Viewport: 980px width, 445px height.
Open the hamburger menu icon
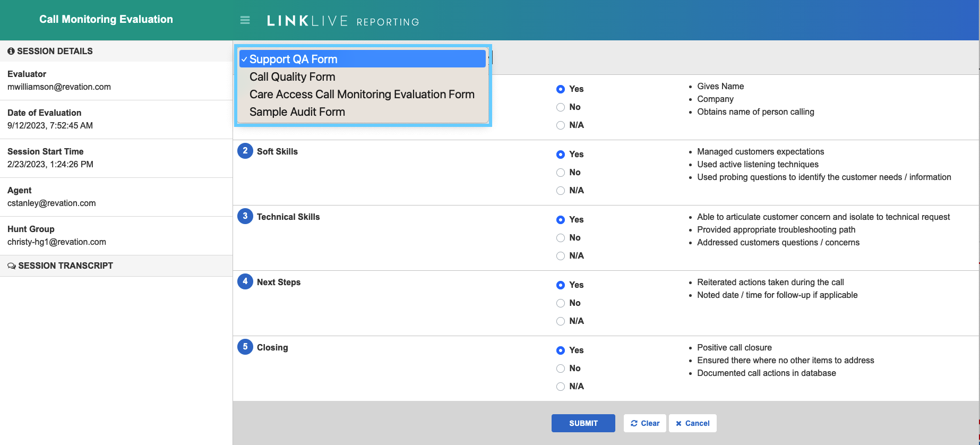(245, 20)
